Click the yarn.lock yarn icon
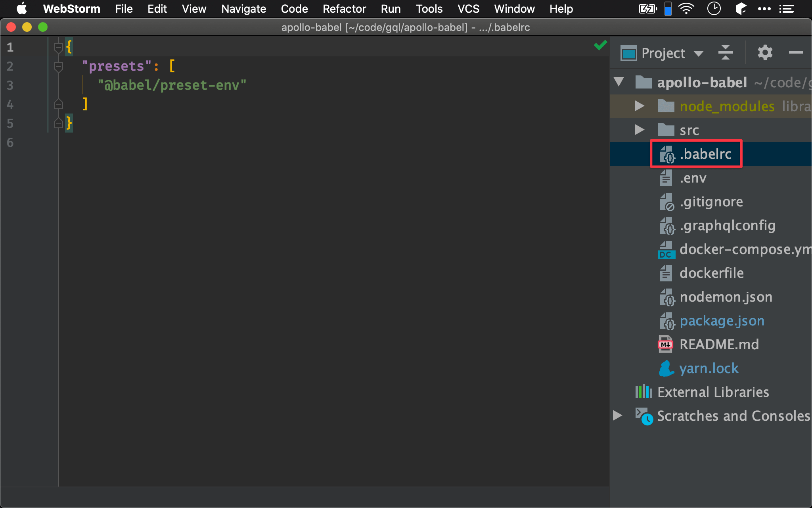 (x=666, y=368)
